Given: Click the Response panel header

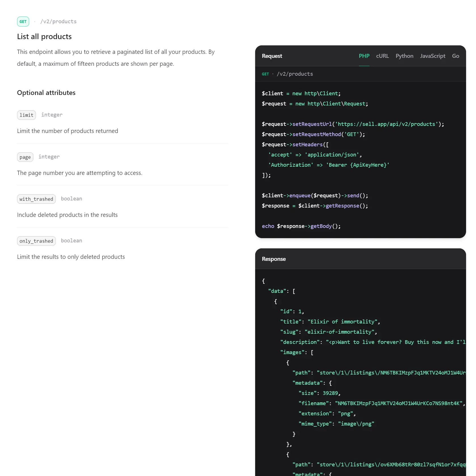Looking at the screenshot, I should tap(274, 259).
